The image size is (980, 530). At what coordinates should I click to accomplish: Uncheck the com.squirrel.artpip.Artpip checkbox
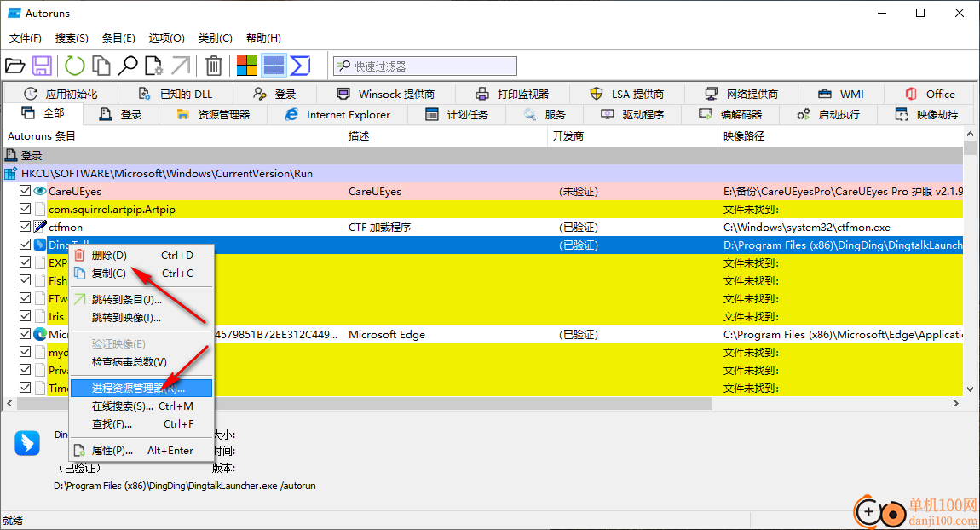(x=25, y=209)
